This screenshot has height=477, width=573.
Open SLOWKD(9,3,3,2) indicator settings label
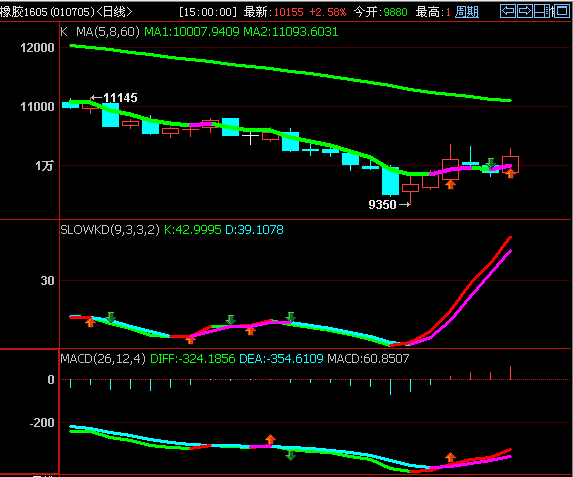(110, 230)
